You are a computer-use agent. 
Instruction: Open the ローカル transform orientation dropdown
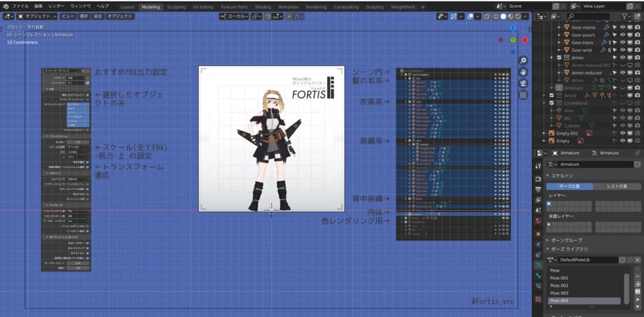tap(234, 16)
